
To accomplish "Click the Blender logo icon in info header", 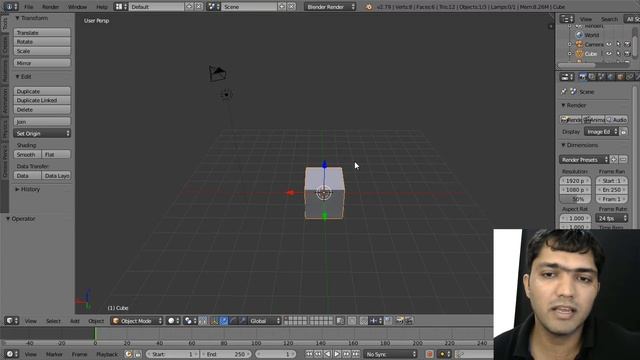I will [369, 7].
